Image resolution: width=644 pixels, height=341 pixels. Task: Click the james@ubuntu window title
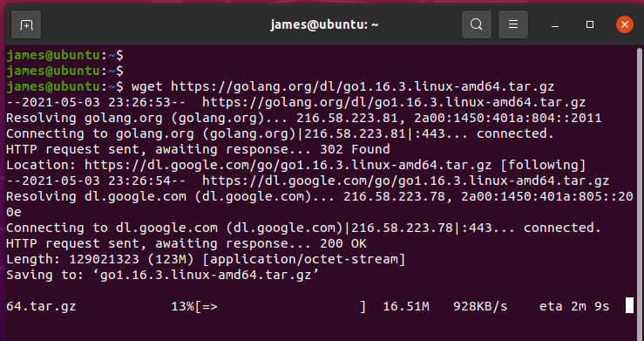[324, 24]
